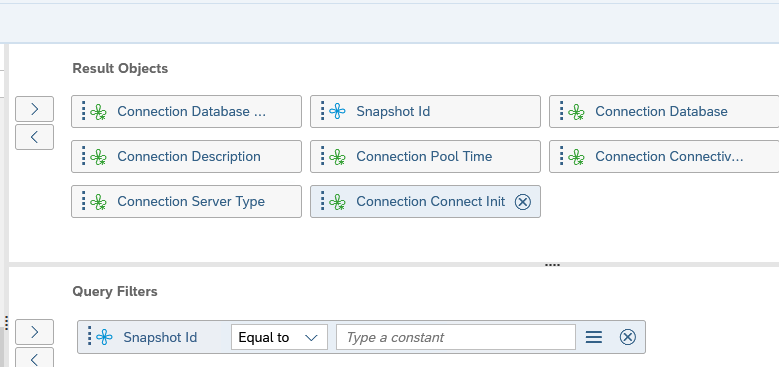Click the Snapshot Id filter dimension icon
This screenshot has height=367, width=779.
click(x=104, y=337)
